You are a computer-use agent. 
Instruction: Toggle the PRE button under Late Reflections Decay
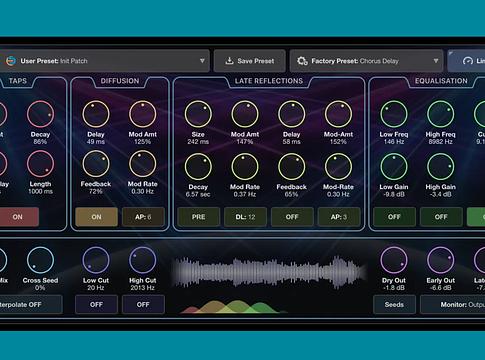coord(199,217)
